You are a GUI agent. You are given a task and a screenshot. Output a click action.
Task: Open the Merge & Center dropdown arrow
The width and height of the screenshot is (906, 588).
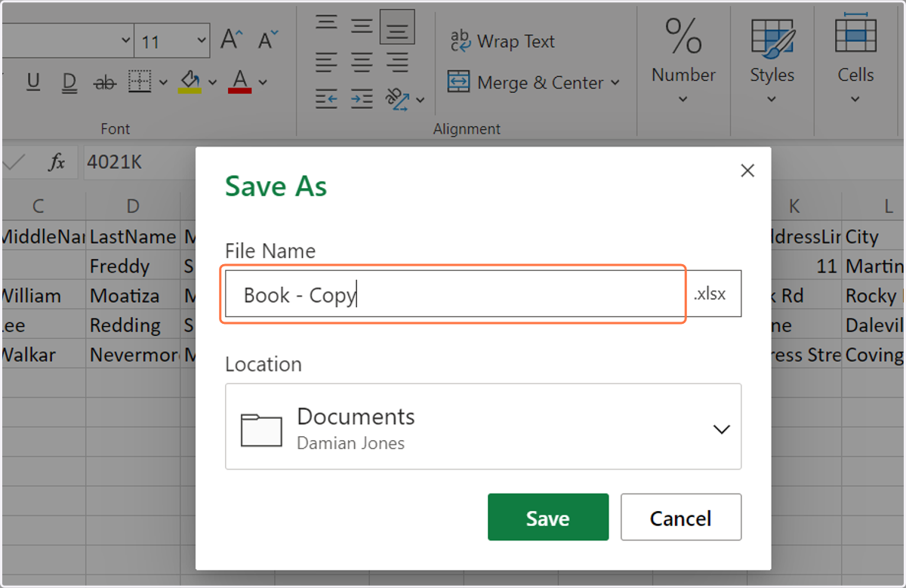point(615,82)
